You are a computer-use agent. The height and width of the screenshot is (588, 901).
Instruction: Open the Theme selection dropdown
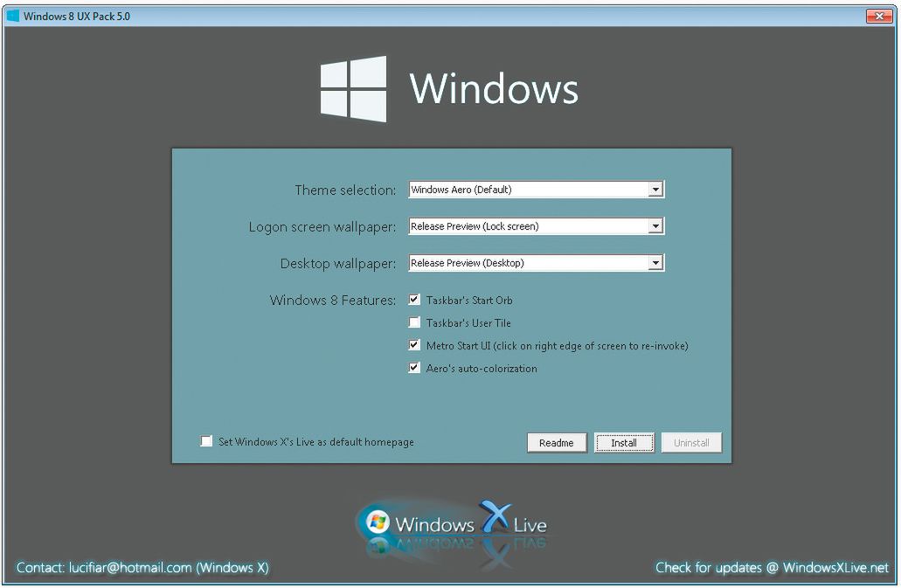click(x=536, y=190)
